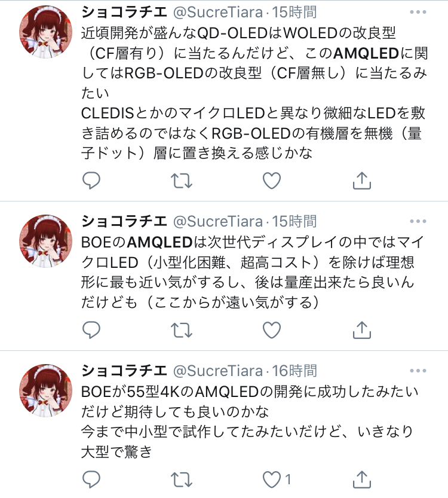
Task: Reply to the 55型4K AMQLED tweet
Action: [91, 479]
